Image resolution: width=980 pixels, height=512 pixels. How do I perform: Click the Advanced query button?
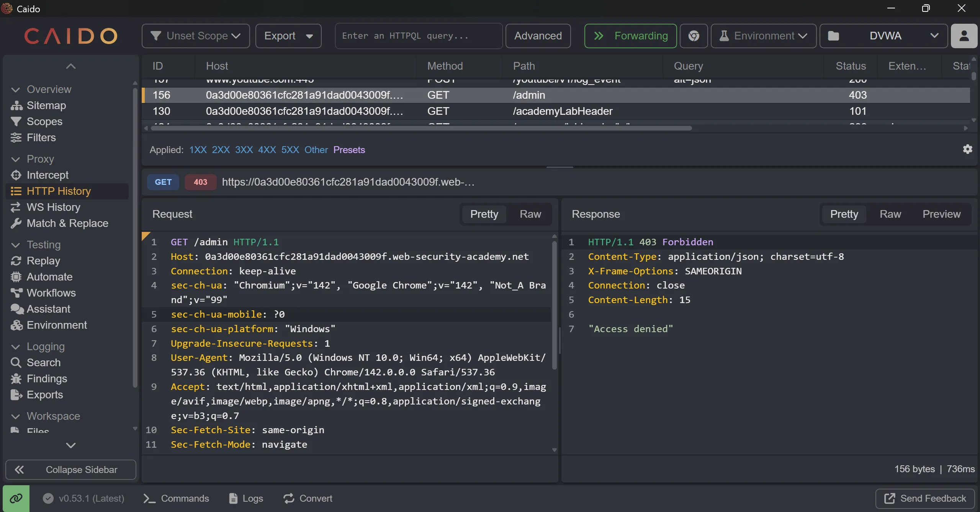[538, 36]
